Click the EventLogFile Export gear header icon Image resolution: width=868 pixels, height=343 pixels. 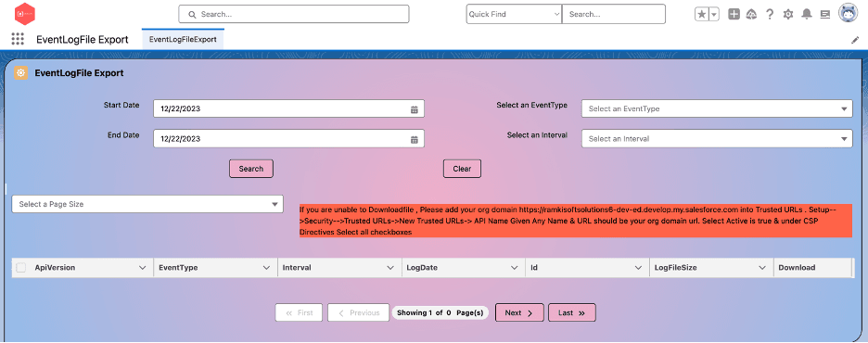point(21,73)
